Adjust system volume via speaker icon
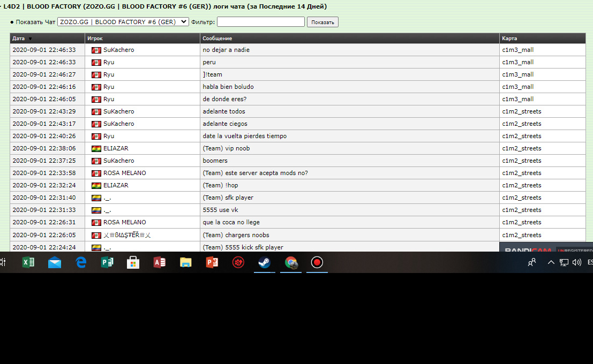This screenshot has width=593, height=364. tap(577, 262)
